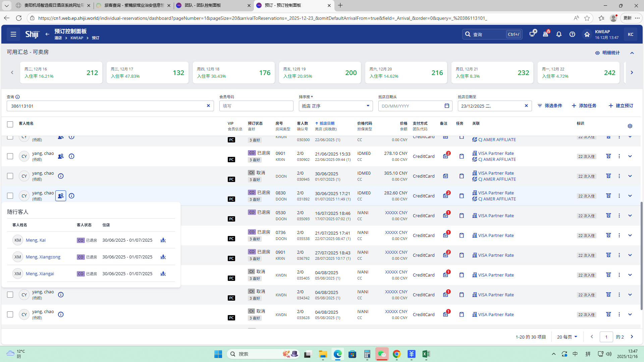Open guest Meng, Xiangcong profile link
Image resolution: width=644 pixels, height=362 pixels.
coord(43,257)
